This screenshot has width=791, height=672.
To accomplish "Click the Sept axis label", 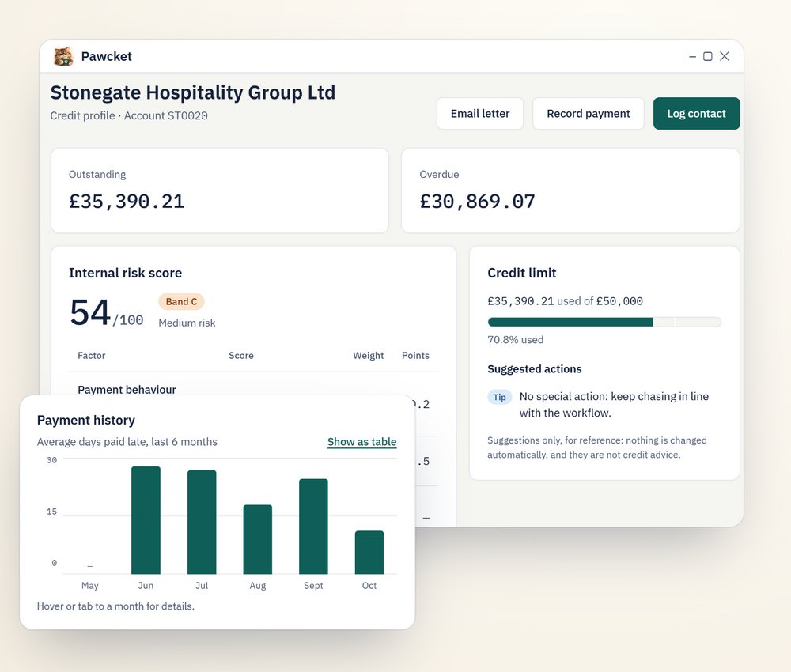I will [313, 585].
